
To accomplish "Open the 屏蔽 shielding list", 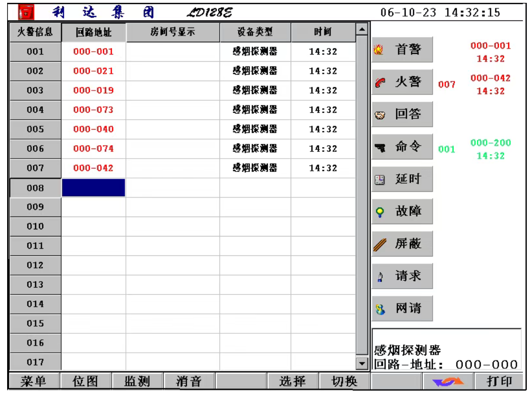I will [402, 244].
